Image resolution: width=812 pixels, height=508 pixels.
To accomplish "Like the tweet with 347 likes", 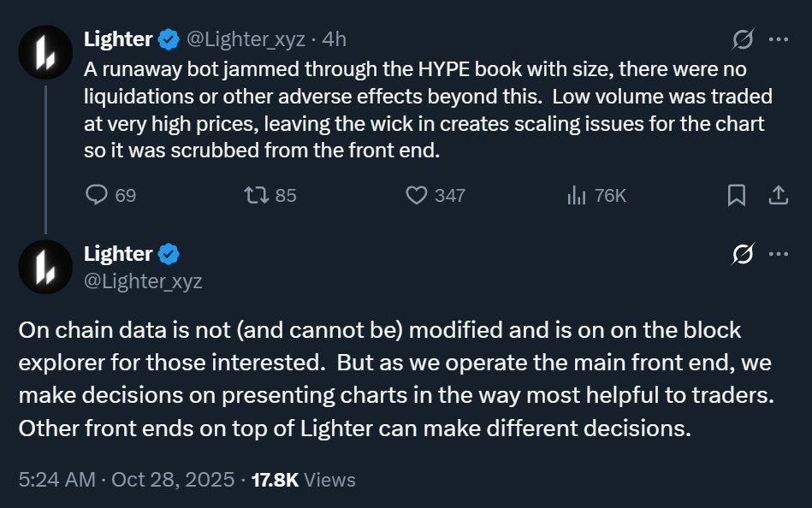I will (x=417, y=195).
